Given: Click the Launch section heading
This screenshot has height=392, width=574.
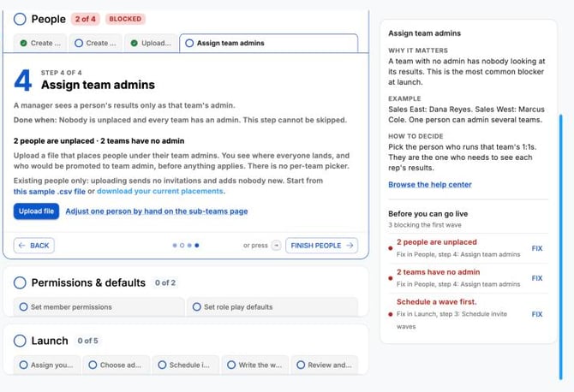Looking at the screenshot, I should click(50, 341).
